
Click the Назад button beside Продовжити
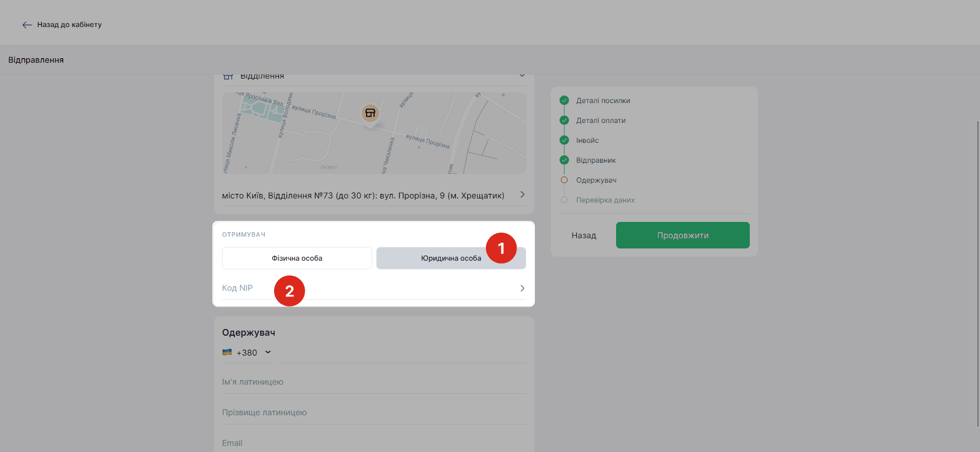click(583, 235)
